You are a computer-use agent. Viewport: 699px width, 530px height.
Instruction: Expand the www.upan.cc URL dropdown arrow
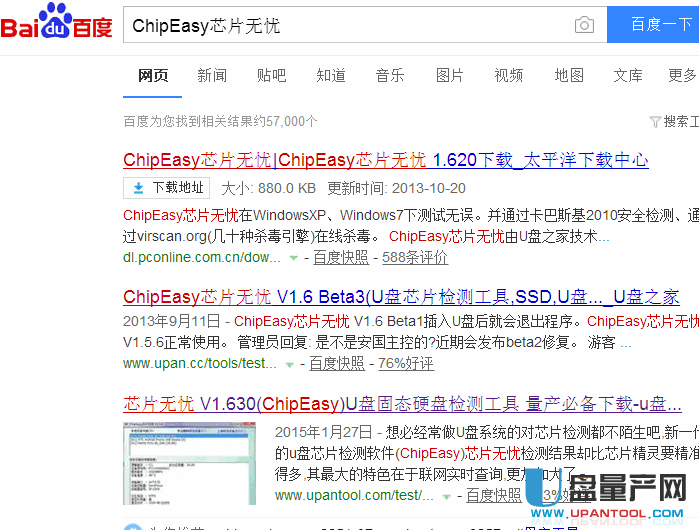coord(289,365)
